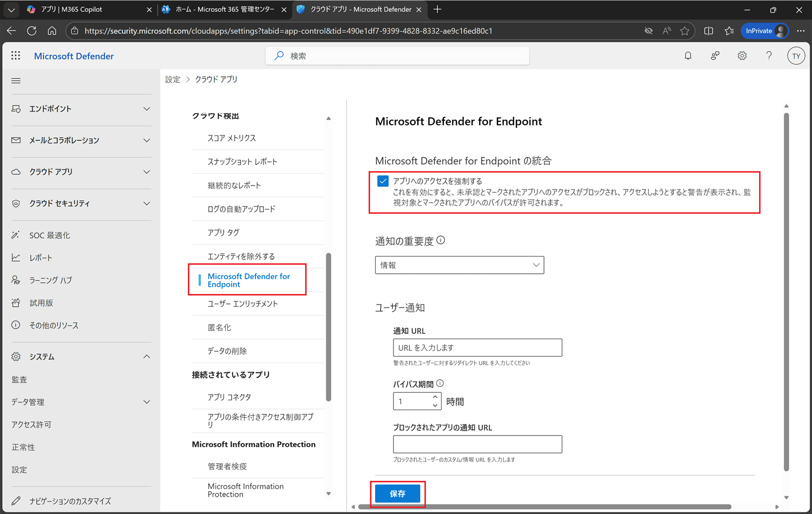The height and width of the screenshot is (514, 812).
Task: Click the ブロックされたアプリの通知 URL field
Action: (477, 444)
